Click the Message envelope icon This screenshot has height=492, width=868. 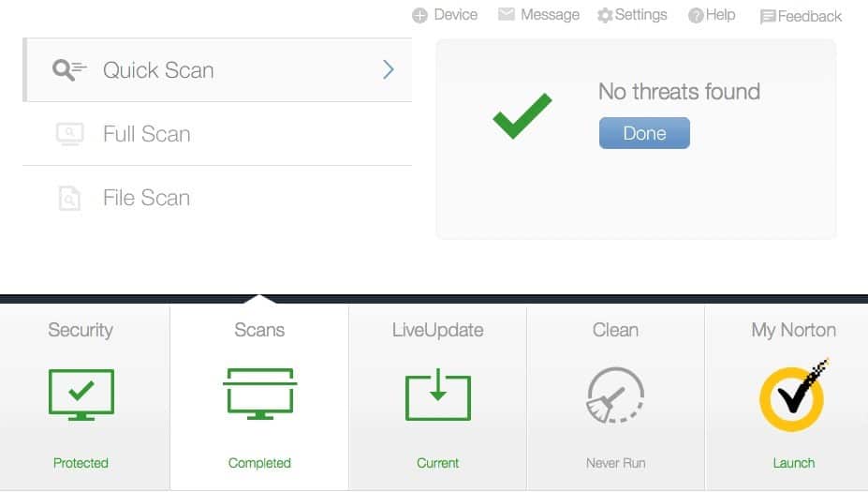point(506,14)
